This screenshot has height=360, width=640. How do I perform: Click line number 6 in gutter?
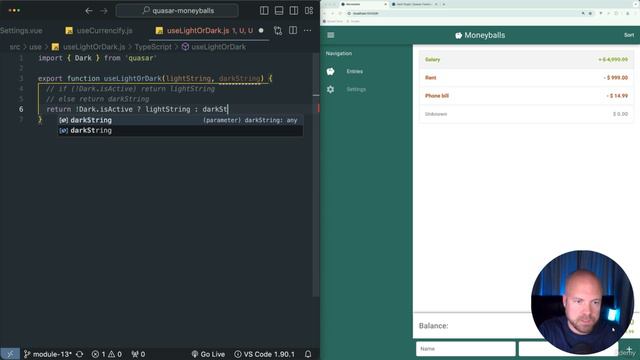tap(21, 109)
